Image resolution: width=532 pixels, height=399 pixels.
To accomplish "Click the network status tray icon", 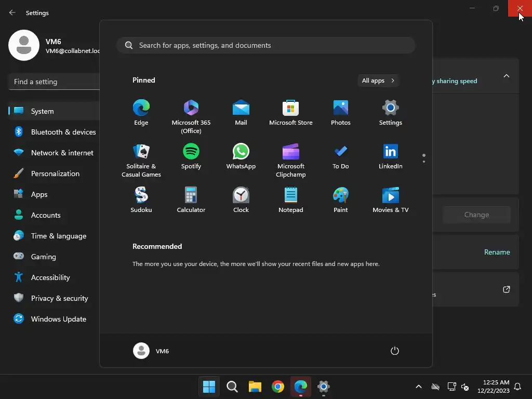I will tap(451, 387).
